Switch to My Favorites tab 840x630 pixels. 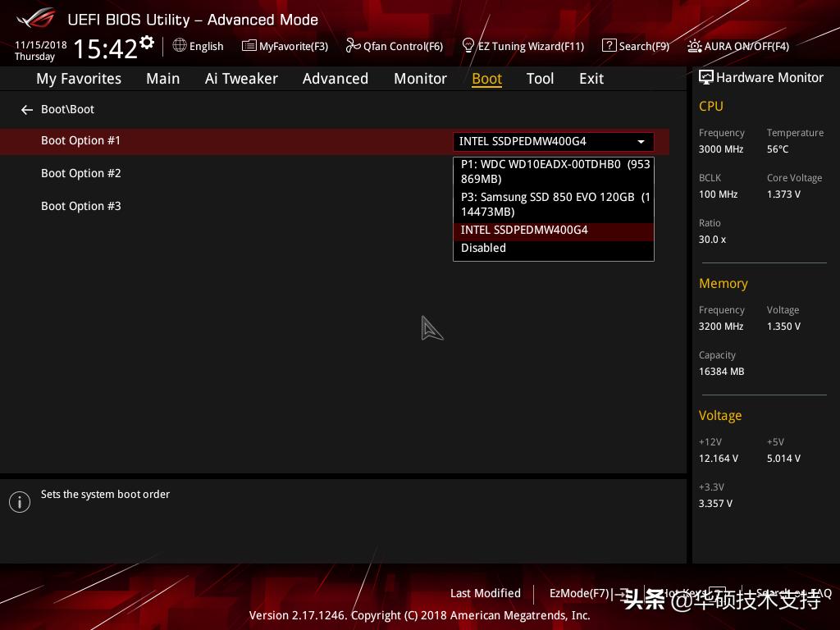click(x=79, y=79)
